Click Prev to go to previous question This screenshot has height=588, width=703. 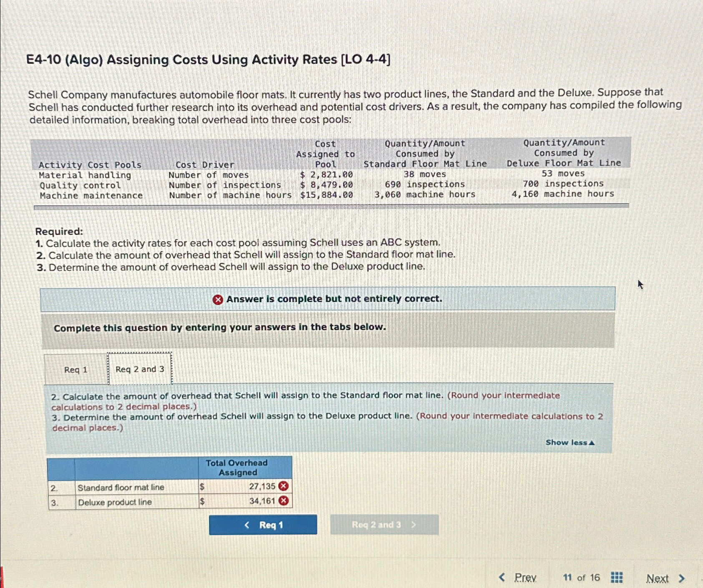tap(525, 577)
